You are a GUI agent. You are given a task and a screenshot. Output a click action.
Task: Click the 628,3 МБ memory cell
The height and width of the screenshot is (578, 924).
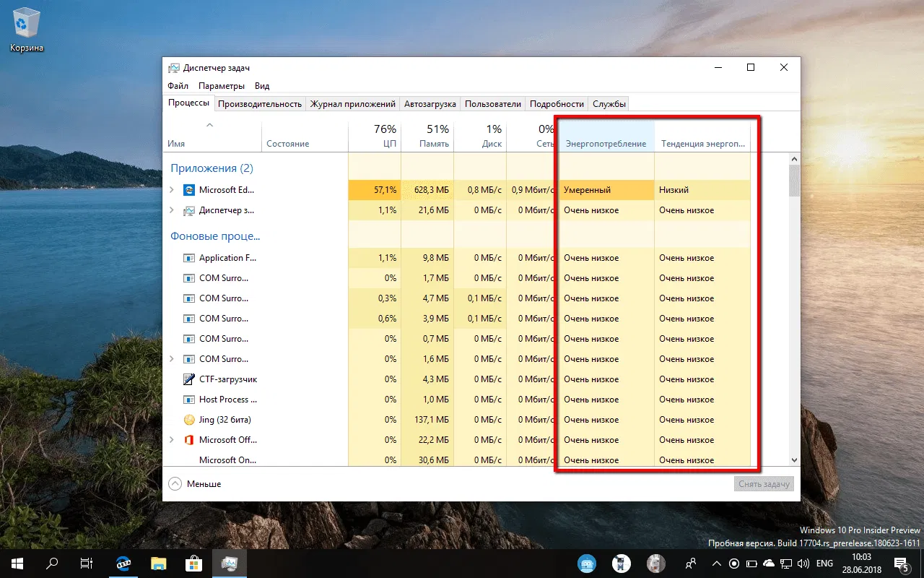coord(427,190)
